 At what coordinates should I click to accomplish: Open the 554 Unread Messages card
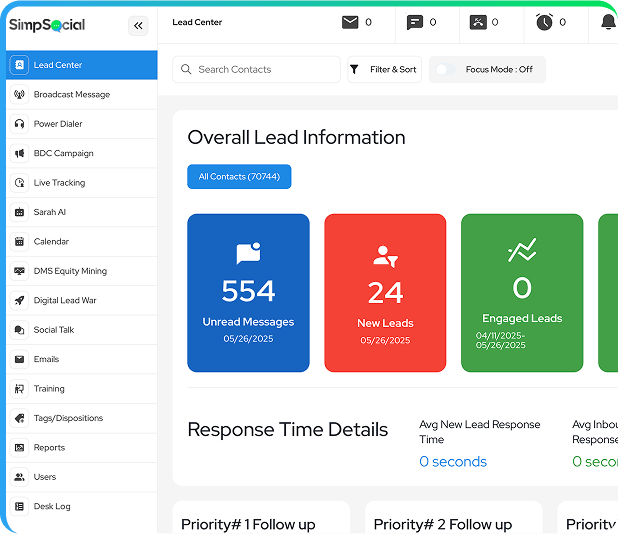(x=248, y=293)
